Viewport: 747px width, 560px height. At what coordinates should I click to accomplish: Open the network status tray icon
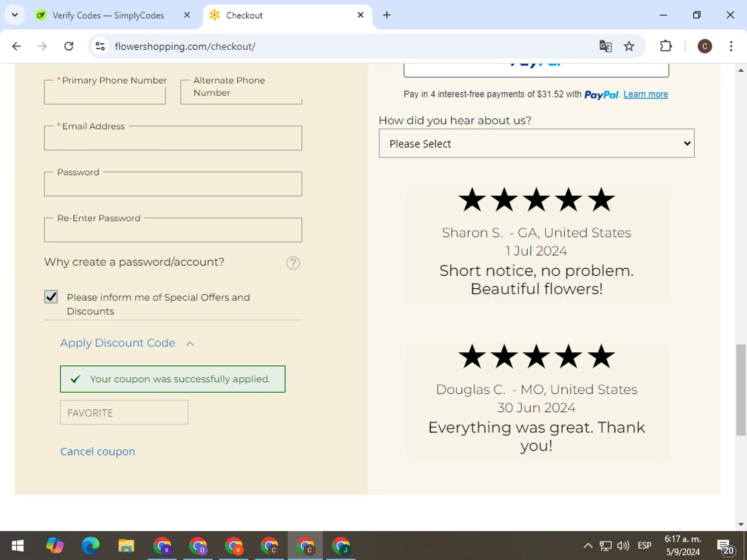[x=606, y=546]
